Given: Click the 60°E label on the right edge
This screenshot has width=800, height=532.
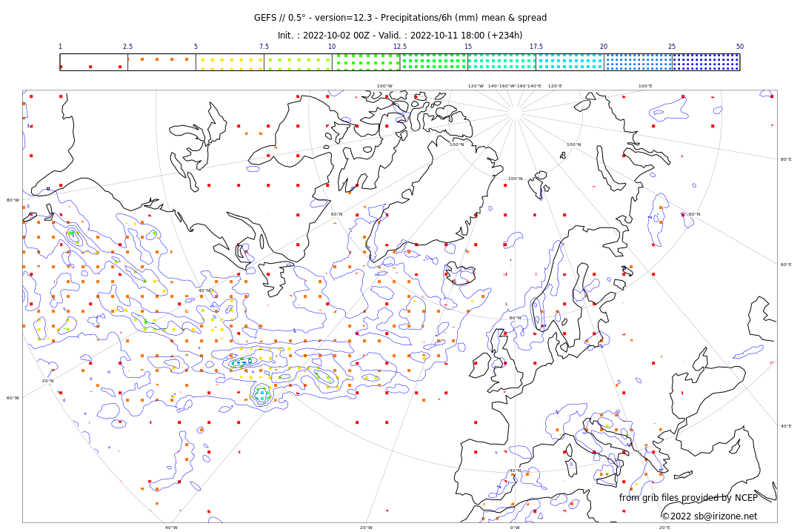Looking at the screenshot, I should click(786, 265).
